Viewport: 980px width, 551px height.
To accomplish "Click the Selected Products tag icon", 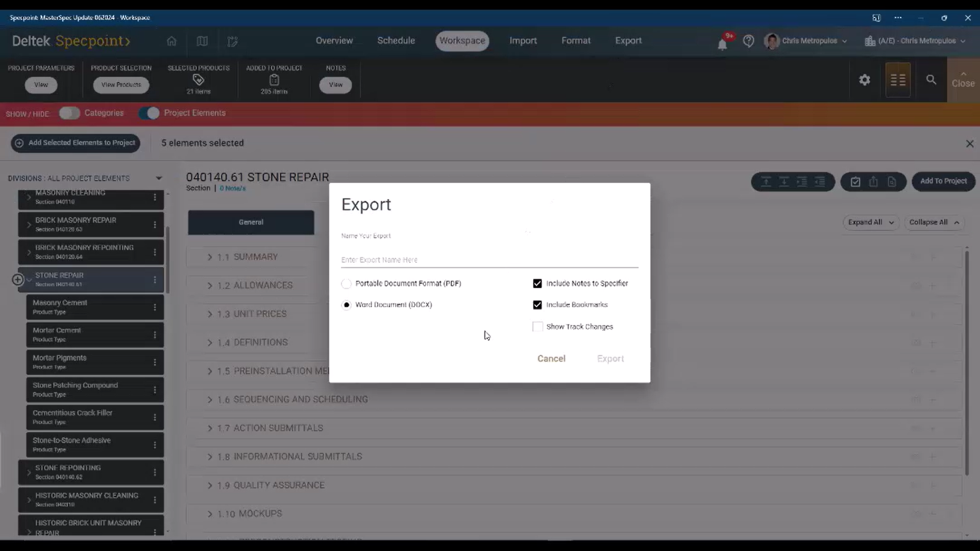I will (199, 80).
